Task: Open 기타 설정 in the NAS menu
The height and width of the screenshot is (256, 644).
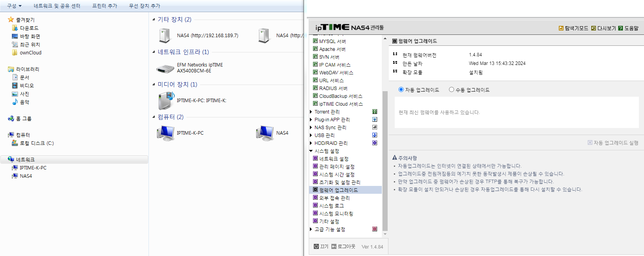Action: (x=329, y=222)
